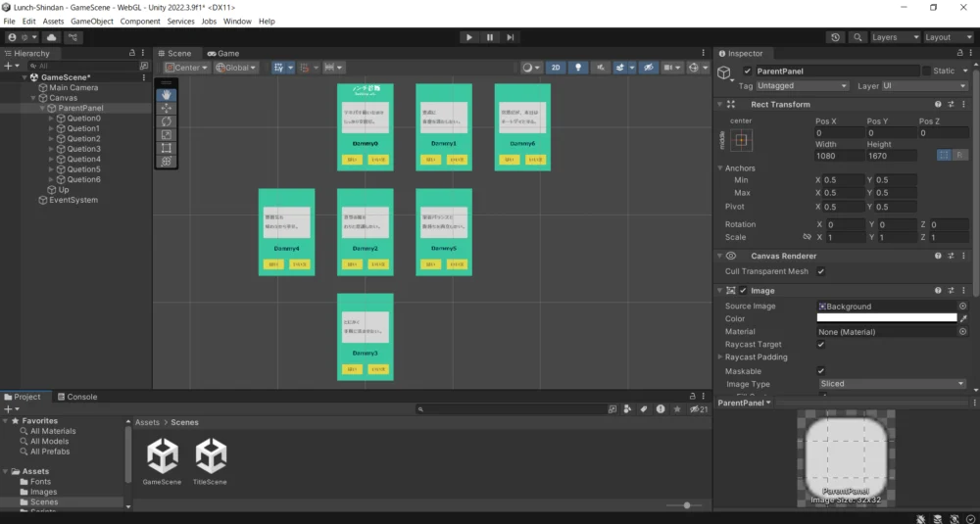The width and height of the screenshot is (980, 524).
Task: Open the shading draw mode dropdown
Action: click(x=531, y=68)
